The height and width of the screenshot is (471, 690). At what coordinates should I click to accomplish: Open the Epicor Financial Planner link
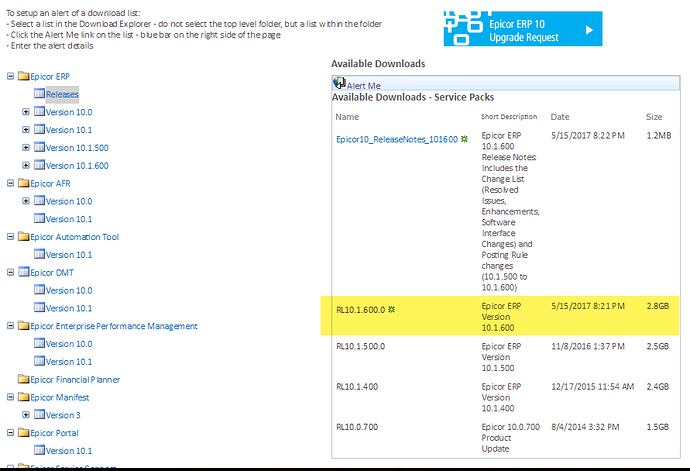tap(75, 380)
